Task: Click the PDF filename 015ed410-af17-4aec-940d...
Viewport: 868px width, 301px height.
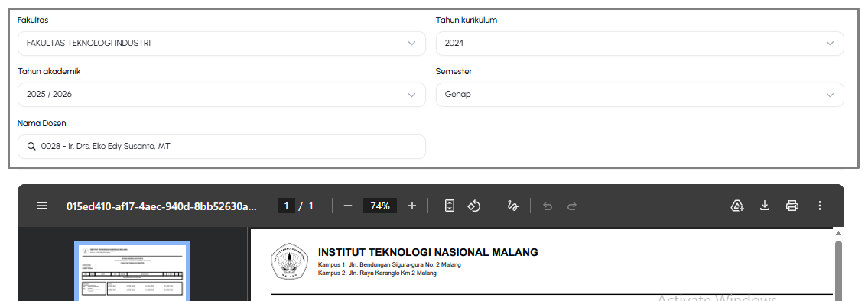Action: pyautogui.click(x=161, y=206)
